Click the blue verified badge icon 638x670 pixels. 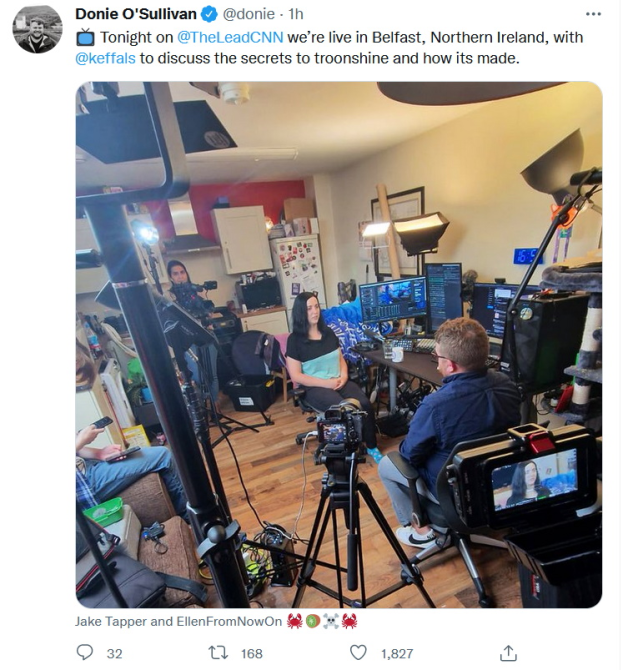point(209,15)
